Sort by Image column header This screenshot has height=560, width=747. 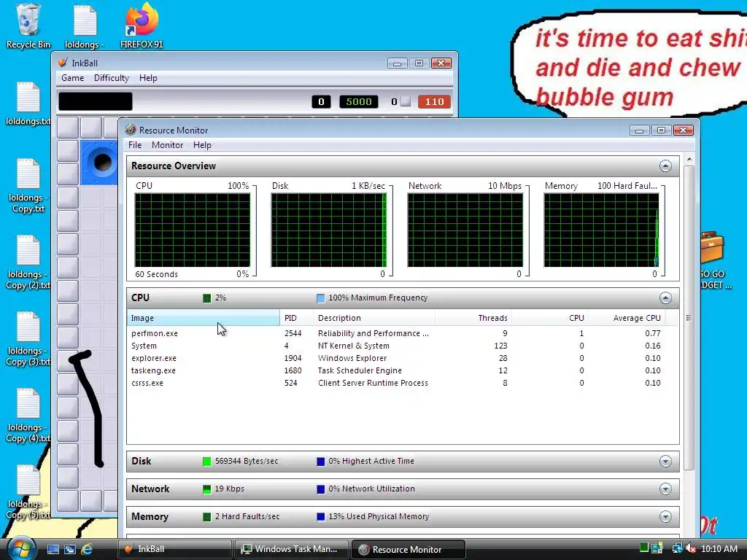[x=204, y=318]
